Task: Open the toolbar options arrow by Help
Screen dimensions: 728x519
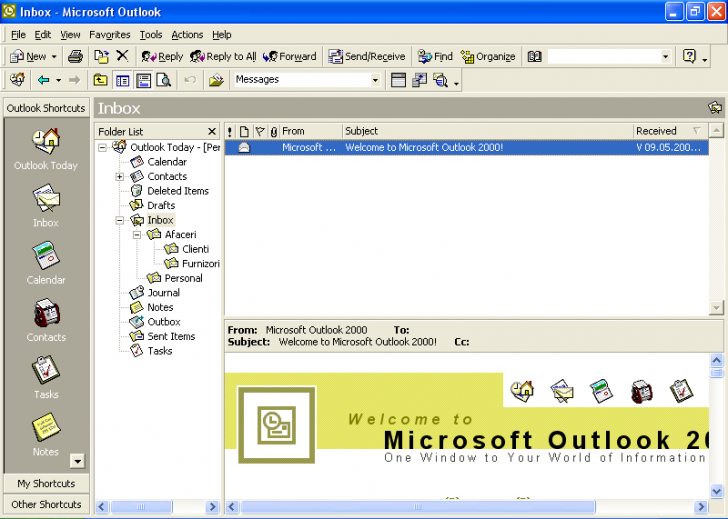Action: (704, 59)
